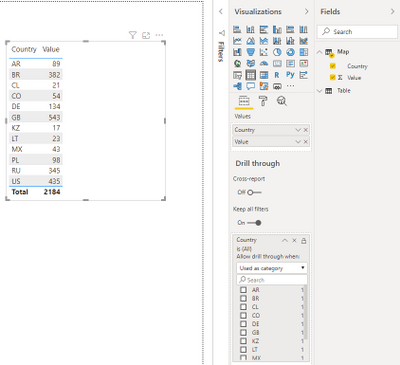Expand the Table node in Fields
Screen dimensions: 400x365
[319, 91]
